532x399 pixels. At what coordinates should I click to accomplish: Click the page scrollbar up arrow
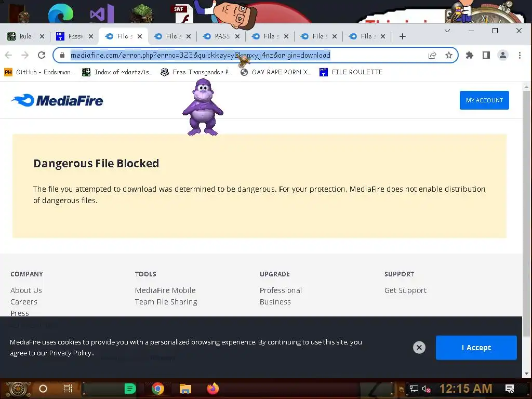(x=527, y=87)
